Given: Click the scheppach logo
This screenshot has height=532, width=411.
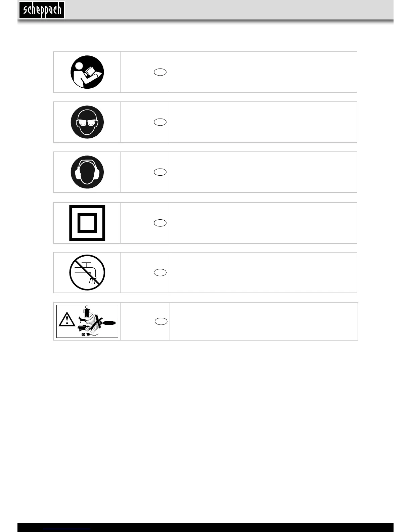Looking at the screenshot, I should pyautogui.click(x=42, y=10).
